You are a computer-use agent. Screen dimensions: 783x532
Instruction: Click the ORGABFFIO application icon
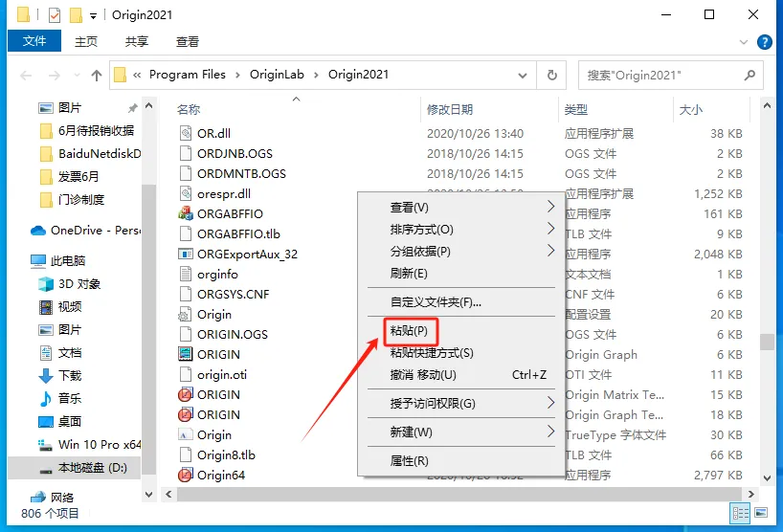(x=186, y=213)
